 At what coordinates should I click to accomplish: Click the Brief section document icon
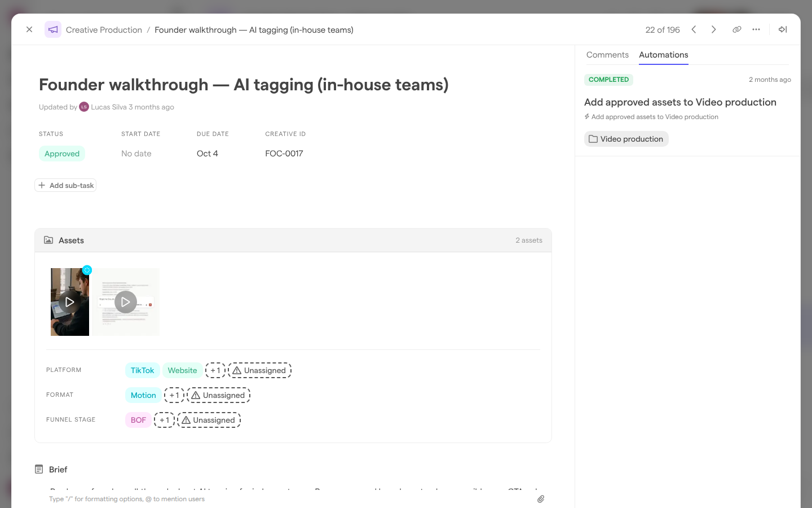click(x=39, y=469)
